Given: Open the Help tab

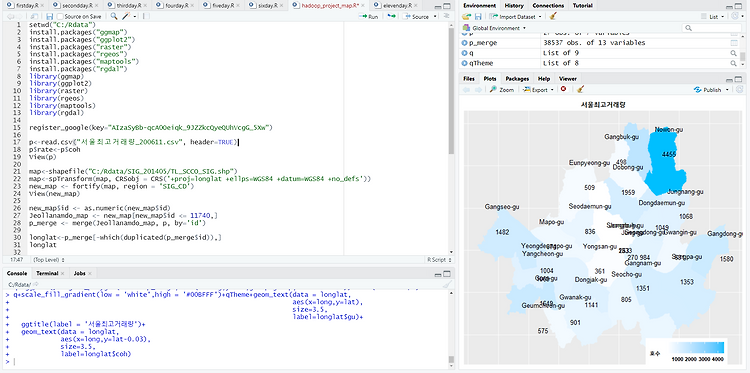Looking at the screenshot, I should click(x=543, y=78).
